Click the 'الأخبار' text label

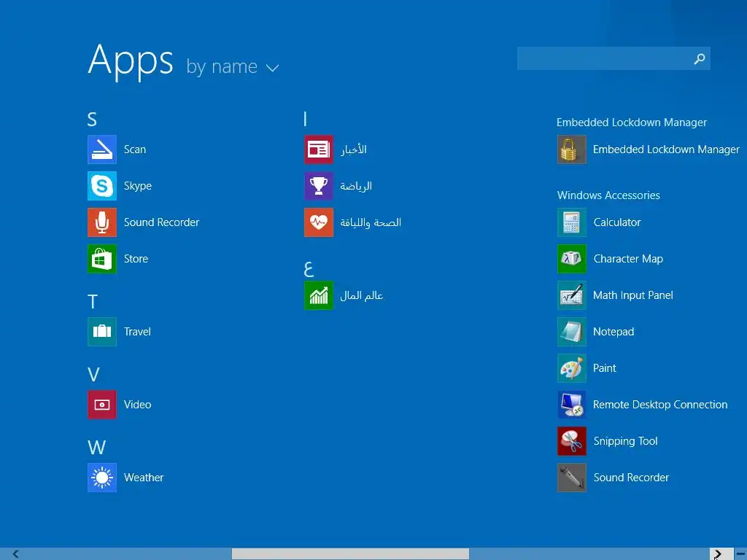pyautogui.click(x=354, y=149)
